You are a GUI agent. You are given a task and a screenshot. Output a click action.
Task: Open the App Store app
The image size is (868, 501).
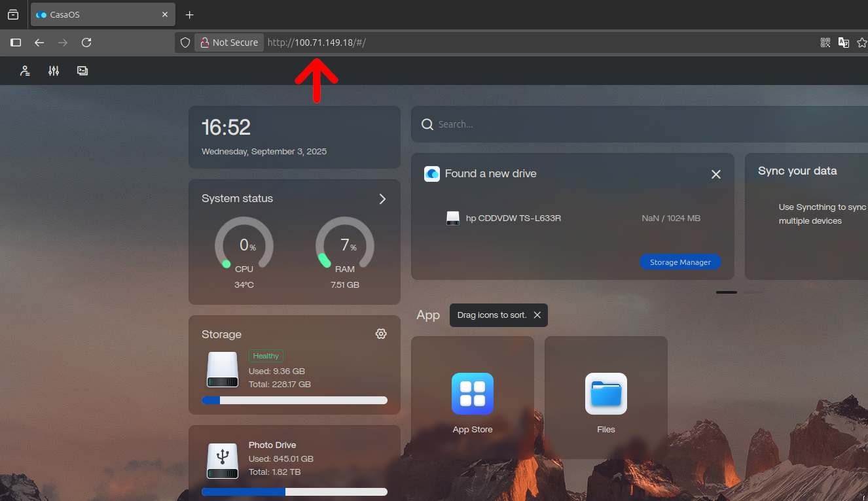[472, 394]
